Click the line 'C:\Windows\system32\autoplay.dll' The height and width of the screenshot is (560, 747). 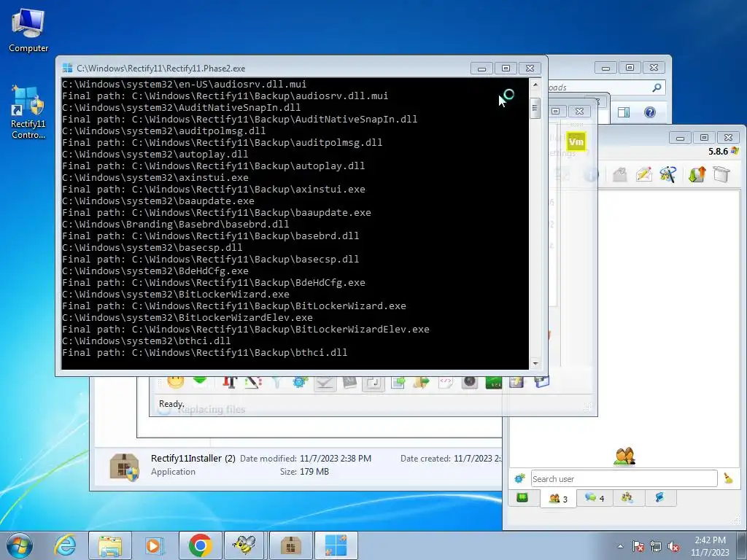coord(155,155)
